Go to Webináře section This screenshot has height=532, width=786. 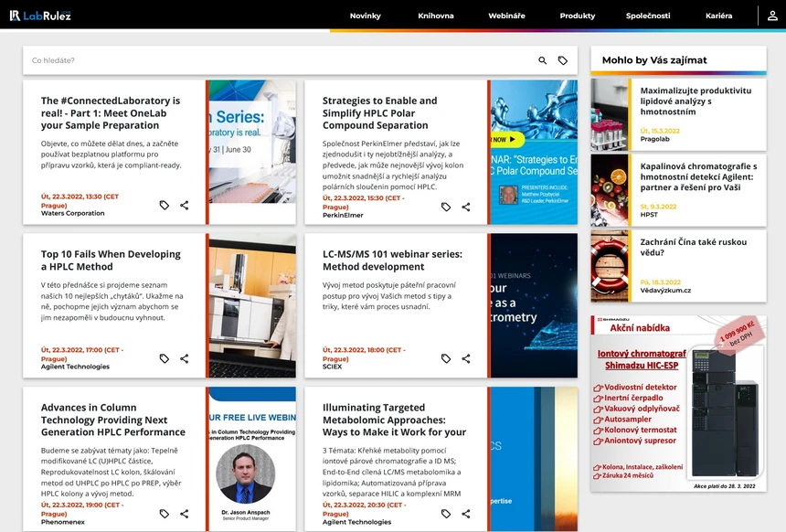point(507,16)
